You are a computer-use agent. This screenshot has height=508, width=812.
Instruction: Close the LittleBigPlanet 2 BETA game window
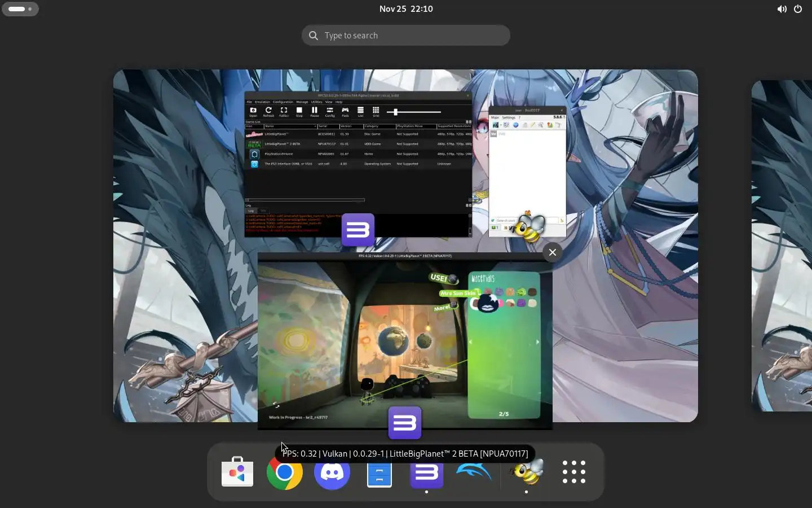click(x=553, y=252)
